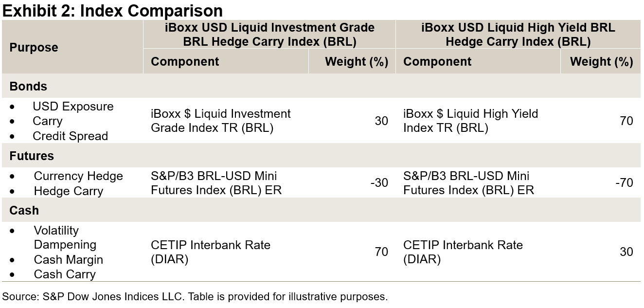This screenshot has height=308, width=644.
Task: Click the Cash Carry bullet item
Action: [x=65, y=274]
